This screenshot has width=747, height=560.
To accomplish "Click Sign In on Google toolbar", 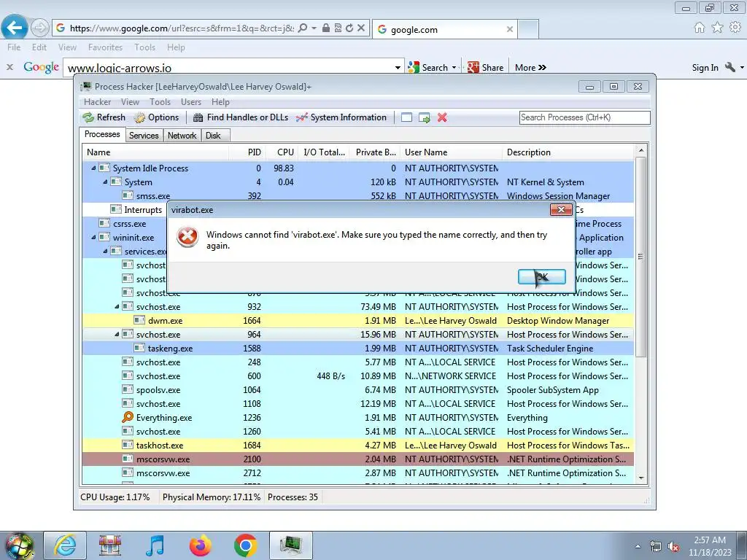I will click(x=705, y=68).
